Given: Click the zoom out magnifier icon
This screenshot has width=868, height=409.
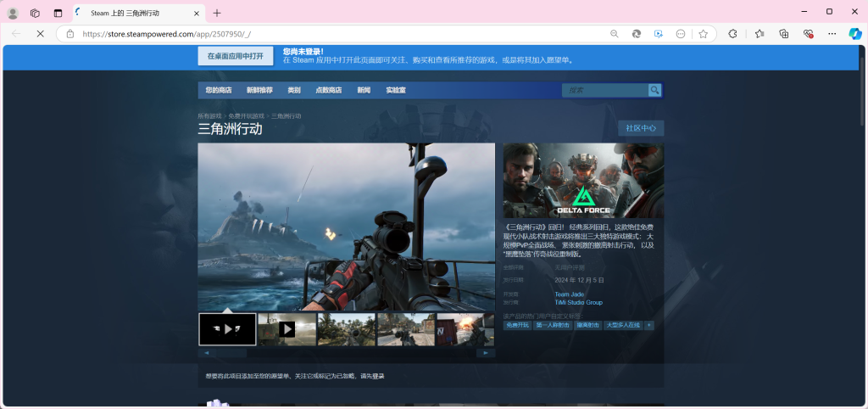Looking at the screenshot, I should [614, 34].
